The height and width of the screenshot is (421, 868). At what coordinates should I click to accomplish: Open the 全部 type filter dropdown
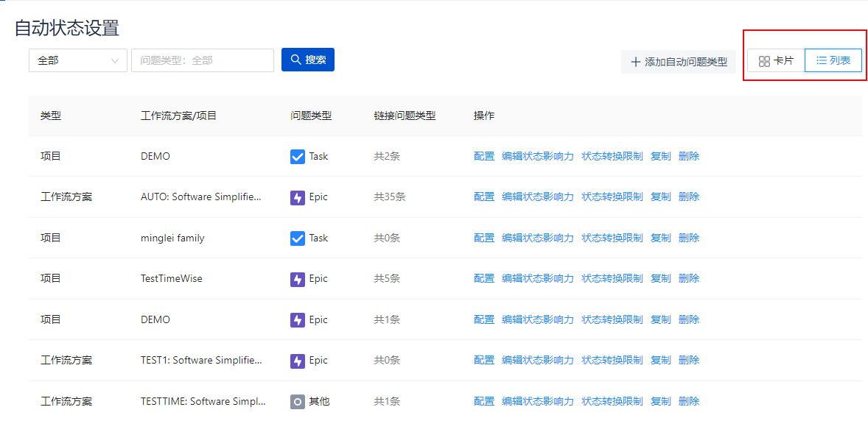click(x=77, y=60)
